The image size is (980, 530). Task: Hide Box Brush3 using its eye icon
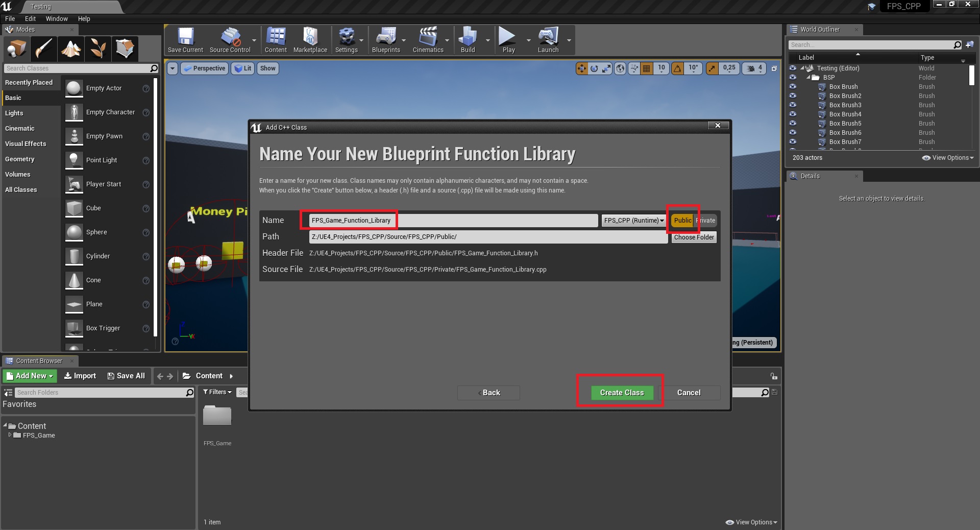pos(793,105)
